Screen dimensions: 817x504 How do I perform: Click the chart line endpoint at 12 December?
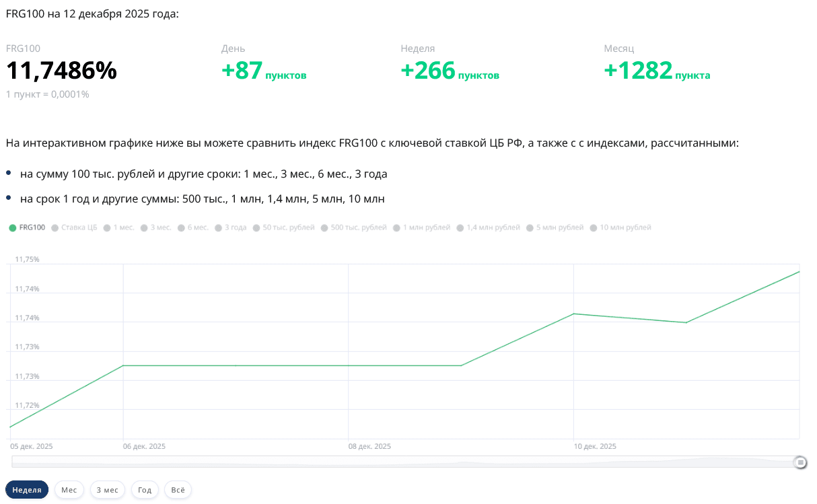tap(799, 272)
